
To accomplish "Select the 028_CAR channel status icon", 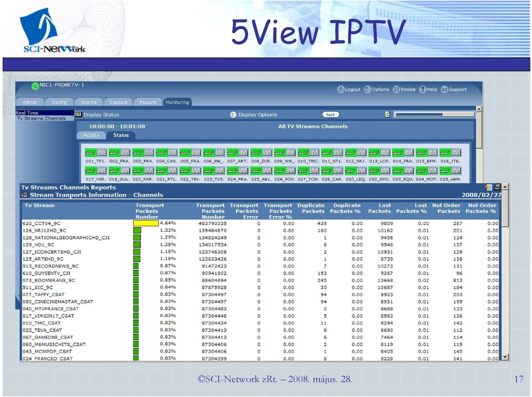I will [x=332, y=170].
